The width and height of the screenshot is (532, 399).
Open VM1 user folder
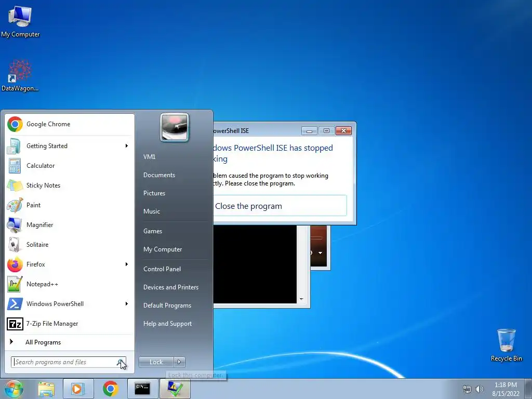point(149,157)
